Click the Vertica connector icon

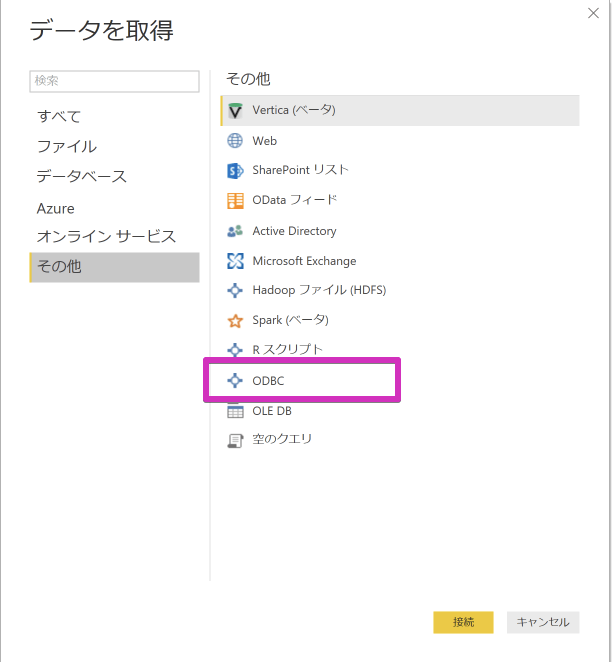235,111
